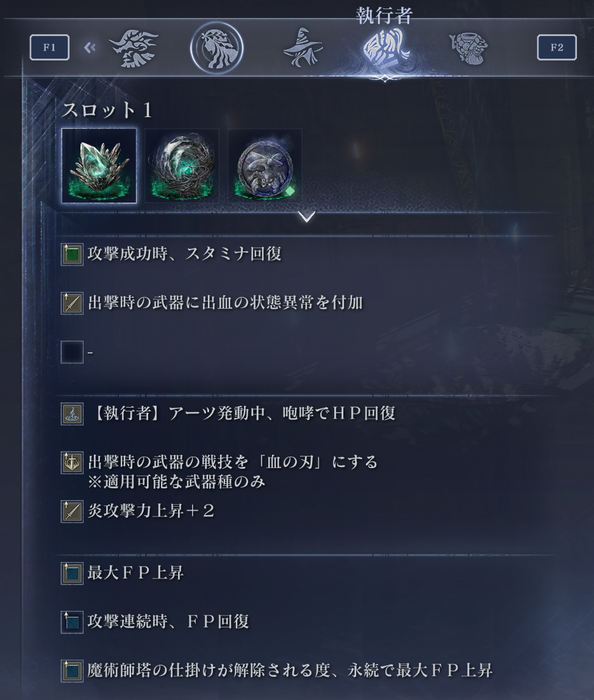
Task: Select the empty third effect slot
Action: coord(72,352)
